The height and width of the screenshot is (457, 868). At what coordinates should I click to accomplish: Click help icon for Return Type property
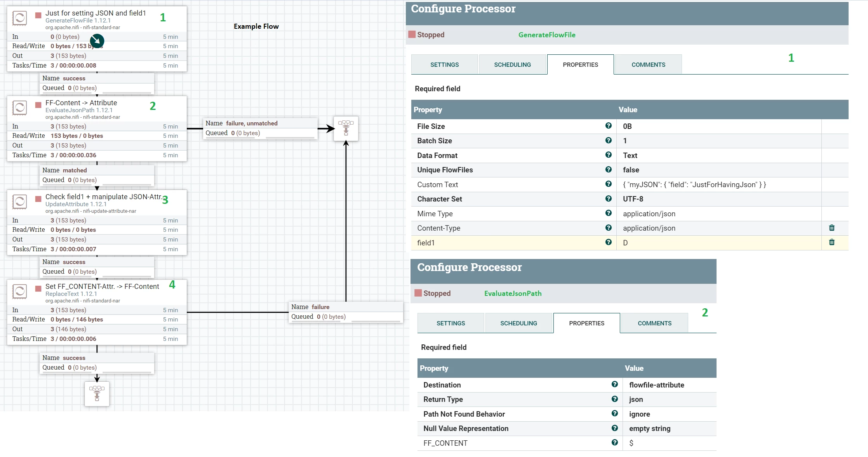pos(614,399)
